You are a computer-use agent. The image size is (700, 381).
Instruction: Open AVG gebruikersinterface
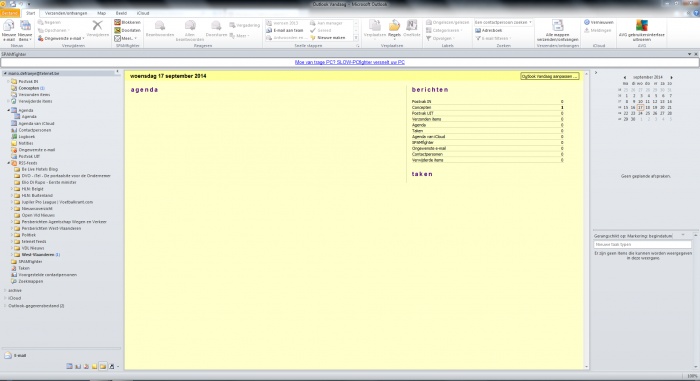pyautogui.click(x=642, y=31)
